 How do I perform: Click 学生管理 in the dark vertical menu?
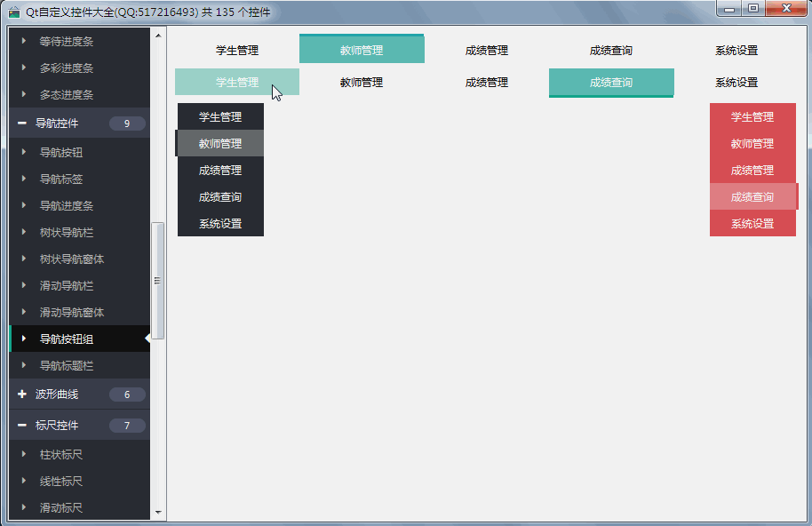coord(220,116)
